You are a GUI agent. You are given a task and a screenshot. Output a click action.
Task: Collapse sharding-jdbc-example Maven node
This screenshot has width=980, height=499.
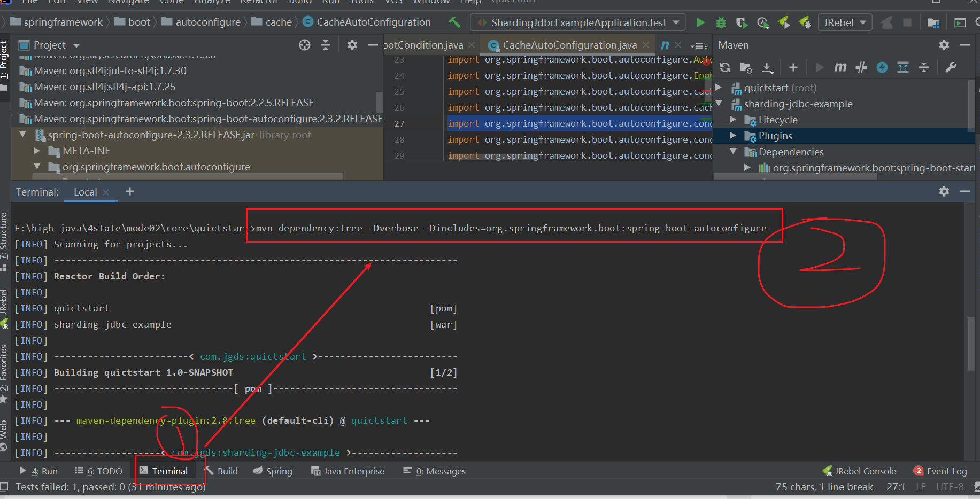click(x=719, y=104)
